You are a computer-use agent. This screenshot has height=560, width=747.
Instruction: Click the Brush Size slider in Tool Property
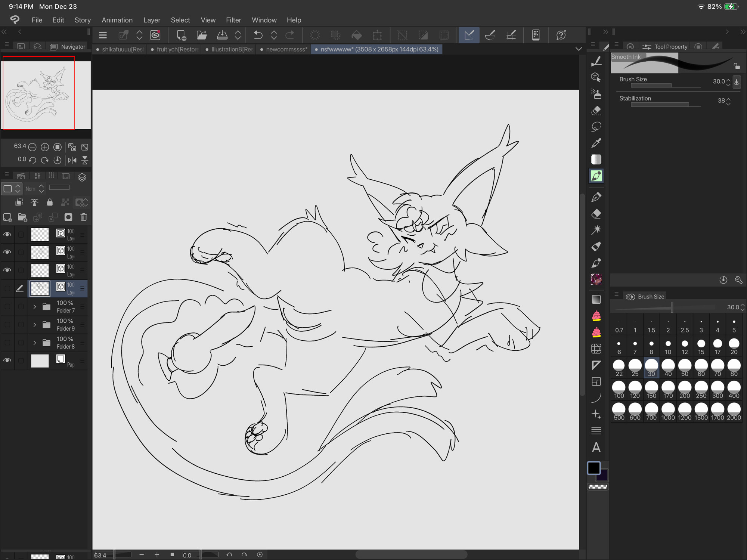(666, 86)
